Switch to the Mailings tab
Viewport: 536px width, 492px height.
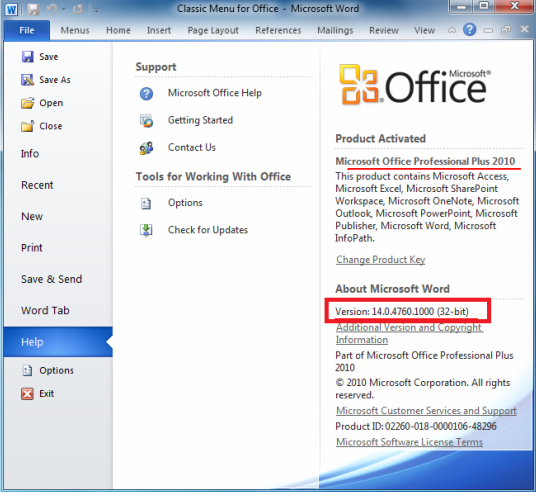tap(335, 30)
